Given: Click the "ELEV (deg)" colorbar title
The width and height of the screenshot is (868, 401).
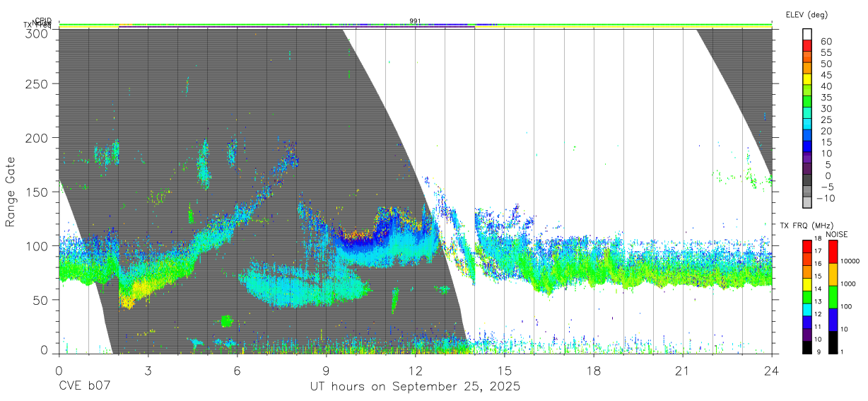Looking at the screenshot, I should click(807, 15).
